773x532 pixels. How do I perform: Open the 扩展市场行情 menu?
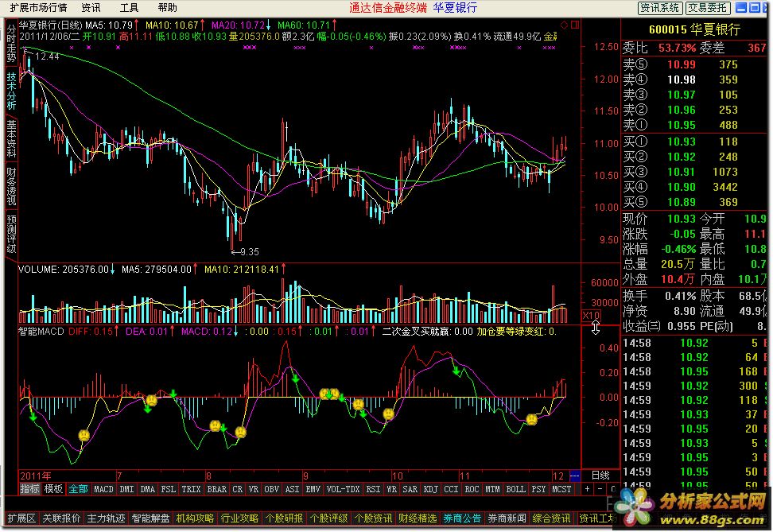click(38, 8)
